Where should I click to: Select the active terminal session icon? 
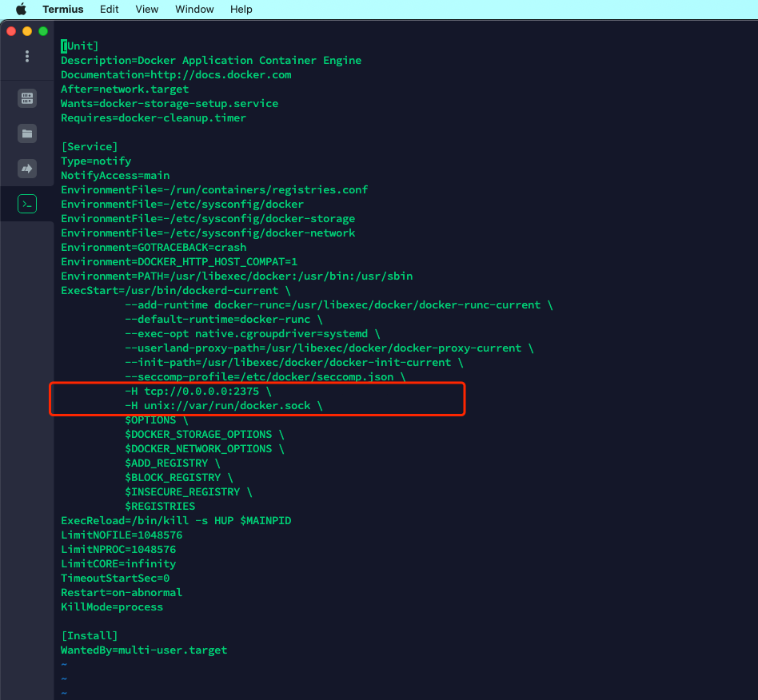tap(27, 204)
